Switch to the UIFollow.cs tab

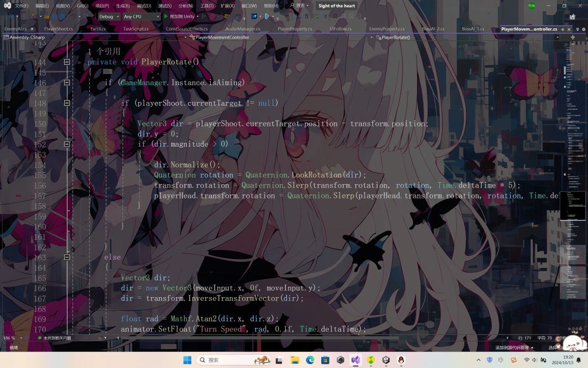pos(340,28)
